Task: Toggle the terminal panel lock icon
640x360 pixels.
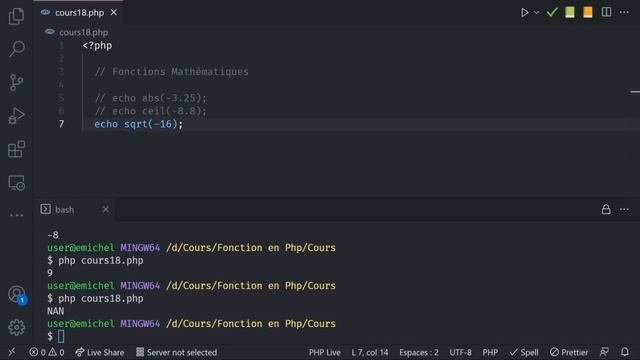Action: click(606, 209)
